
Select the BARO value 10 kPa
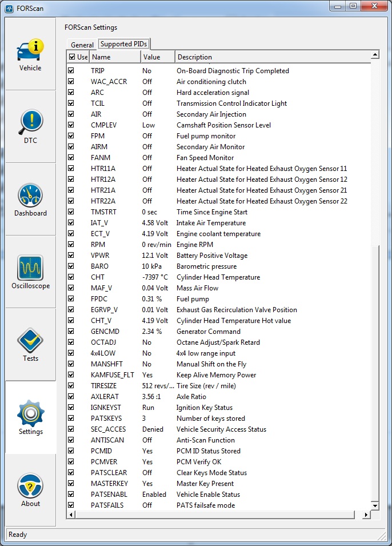[x=152, y=266]
